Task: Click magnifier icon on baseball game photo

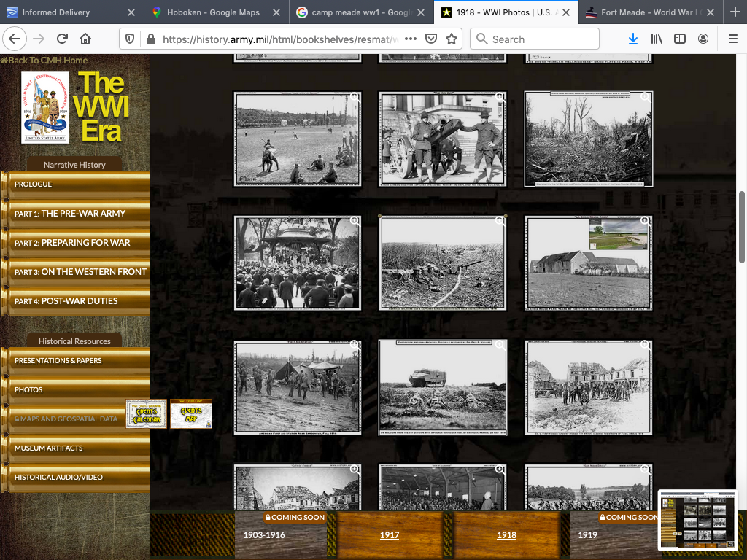Action: coord(354,97)
